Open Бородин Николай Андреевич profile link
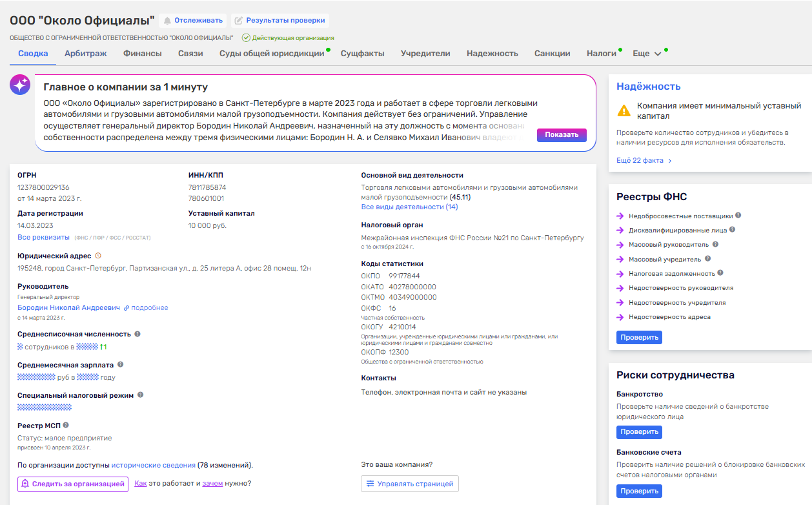The image size is (812, 505). tap(68, 308)
